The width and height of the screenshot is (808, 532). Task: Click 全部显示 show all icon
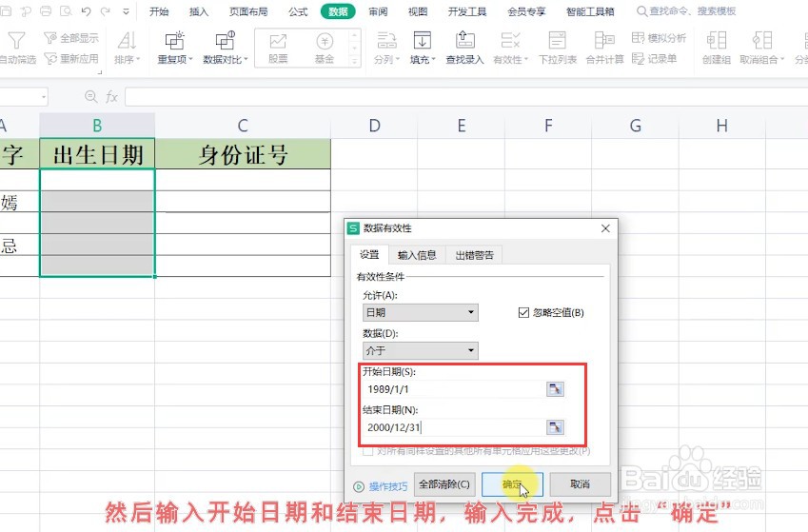pos(50,38)
